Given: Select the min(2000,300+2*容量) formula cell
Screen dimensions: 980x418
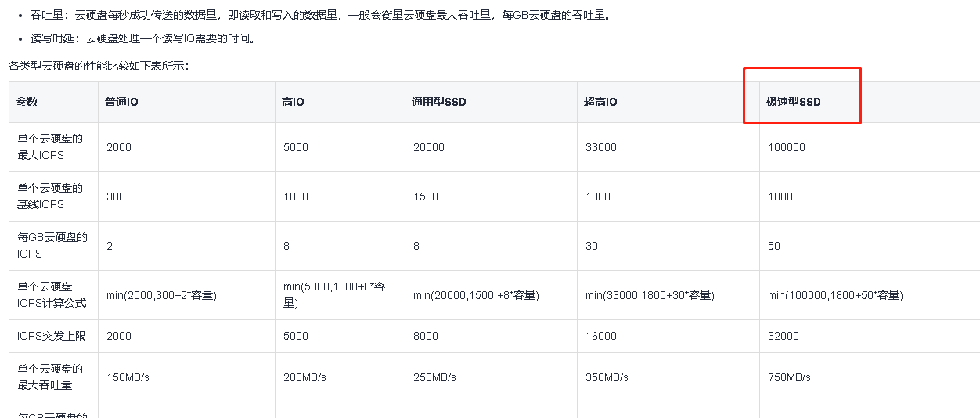Looking at the screenshot, I should 161,295.
